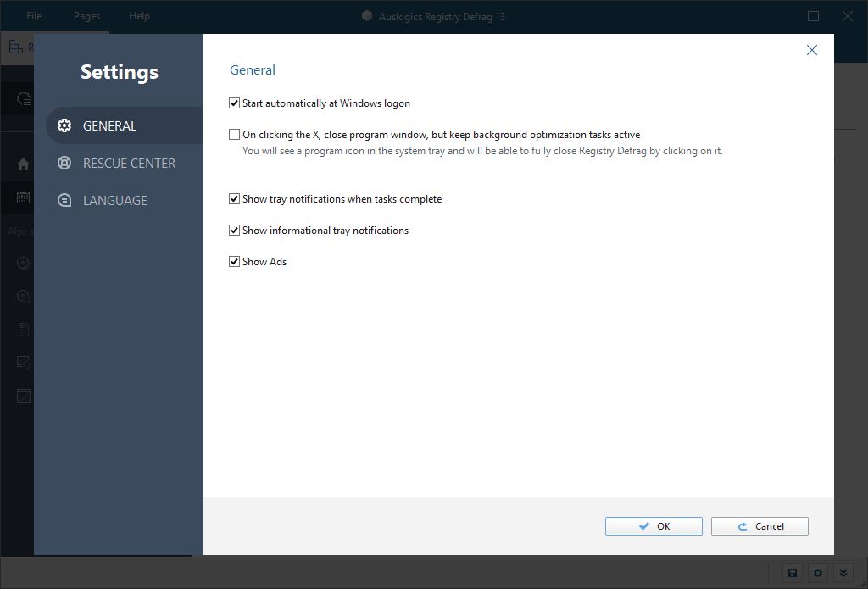Click the settings gear icon in status bar

(x=818, y=573)
